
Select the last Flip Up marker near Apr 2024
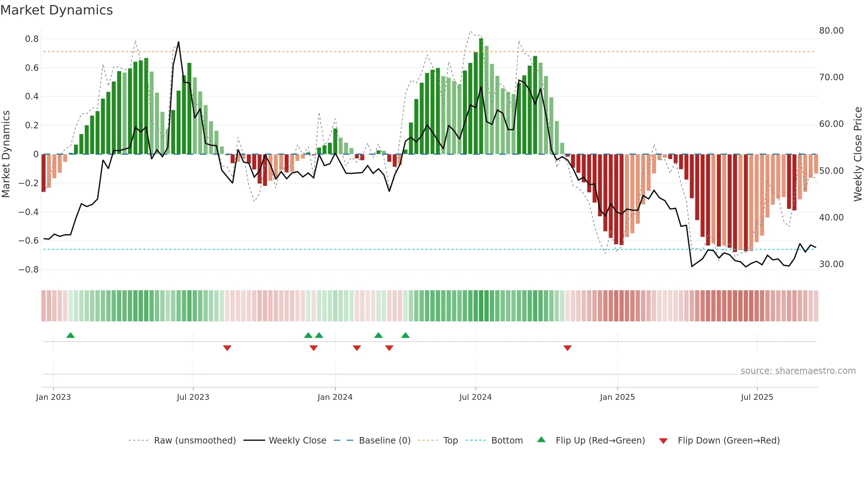(x=405, y=335)
